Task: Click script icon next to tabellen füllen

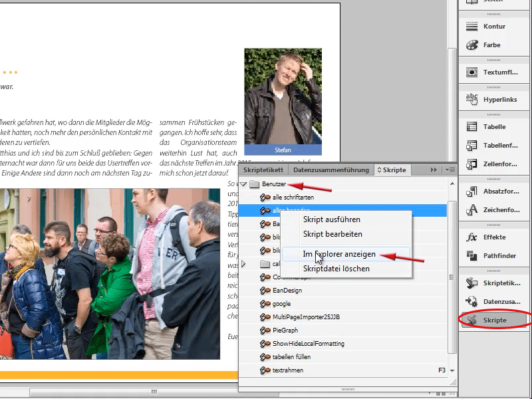Action: [265, 357]
